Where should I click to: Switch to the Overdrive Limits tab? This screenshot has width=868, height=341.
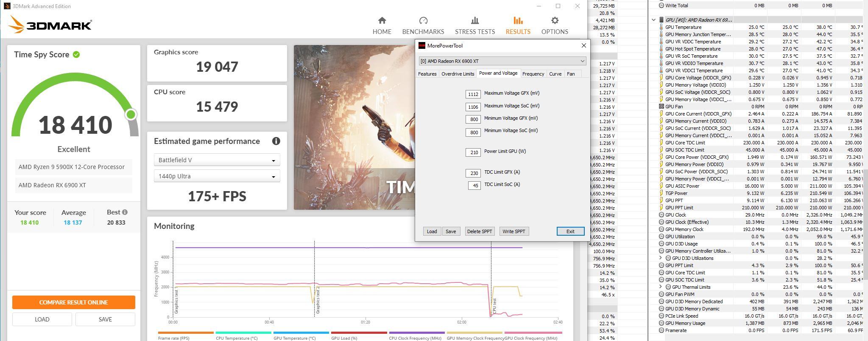pos(458,74)
